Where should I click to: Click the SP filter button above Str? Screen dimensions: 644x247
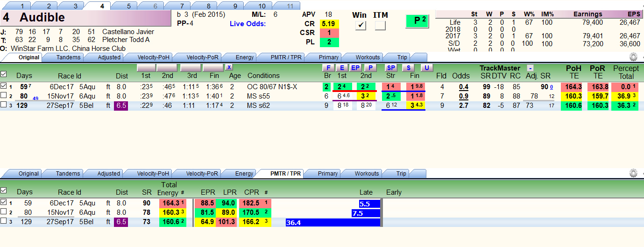click(x=391, y=68)
